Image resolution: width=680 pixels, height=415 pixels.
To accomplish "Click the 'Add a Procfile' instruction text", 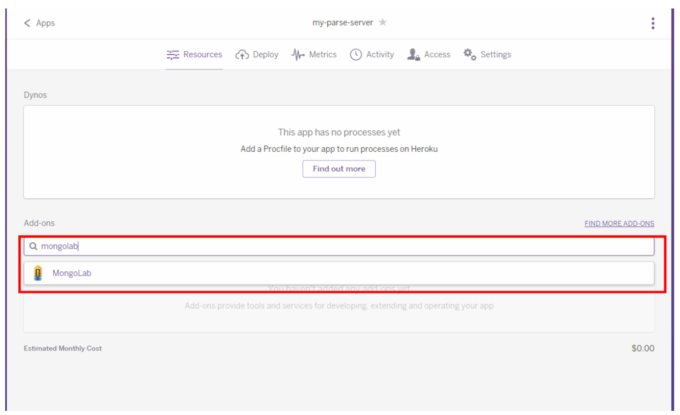I will (339, 149).
